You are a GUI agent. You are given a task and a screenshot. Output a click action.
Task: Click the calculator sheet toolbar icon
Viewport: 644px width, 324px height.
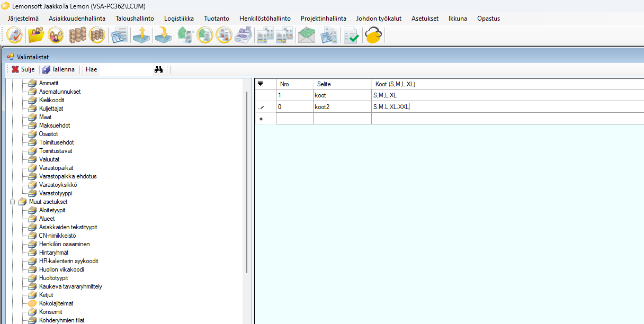tap(118, 36)
